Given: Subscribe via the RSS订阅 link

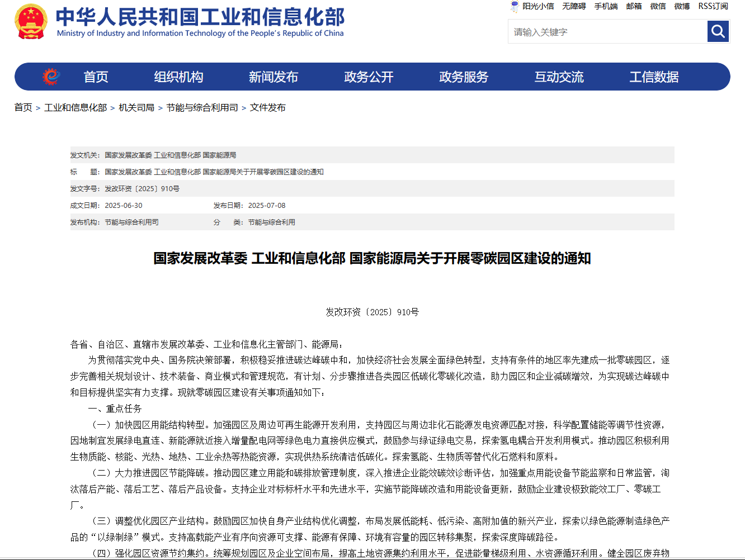Looking at the screenshot, I should [x=713, y=6].
